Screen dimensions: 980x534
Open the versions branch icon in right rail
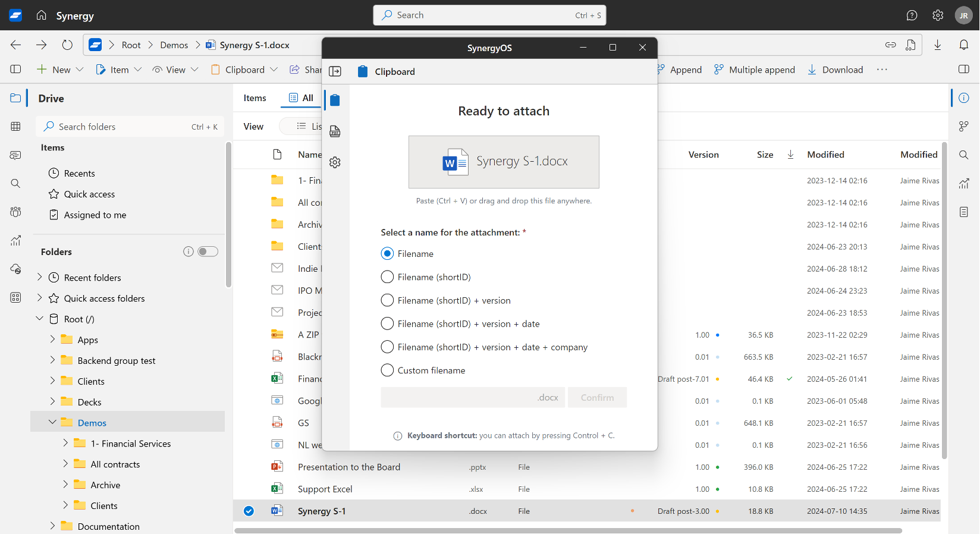(964, 126)
